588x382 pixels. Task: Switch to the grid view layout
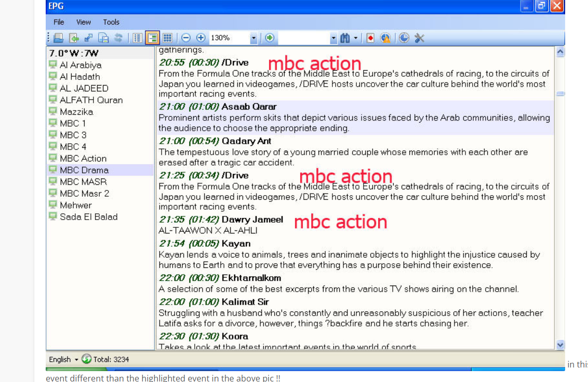click(167, 38)
